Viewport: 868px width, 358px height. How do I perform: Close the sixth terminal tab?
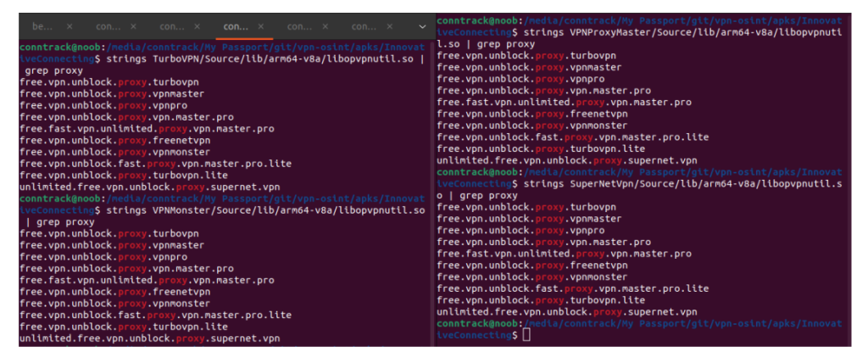coord(390,26)
